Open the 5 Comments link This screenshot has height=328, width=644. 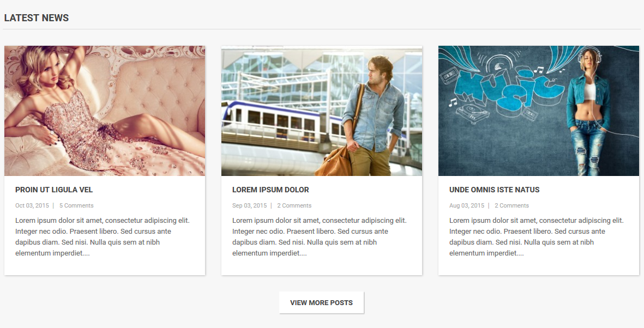tap(76, 205)
